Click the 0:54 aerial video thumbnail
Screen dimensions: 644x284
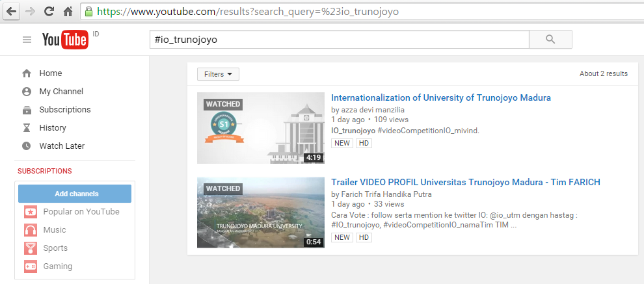point(261,213)
